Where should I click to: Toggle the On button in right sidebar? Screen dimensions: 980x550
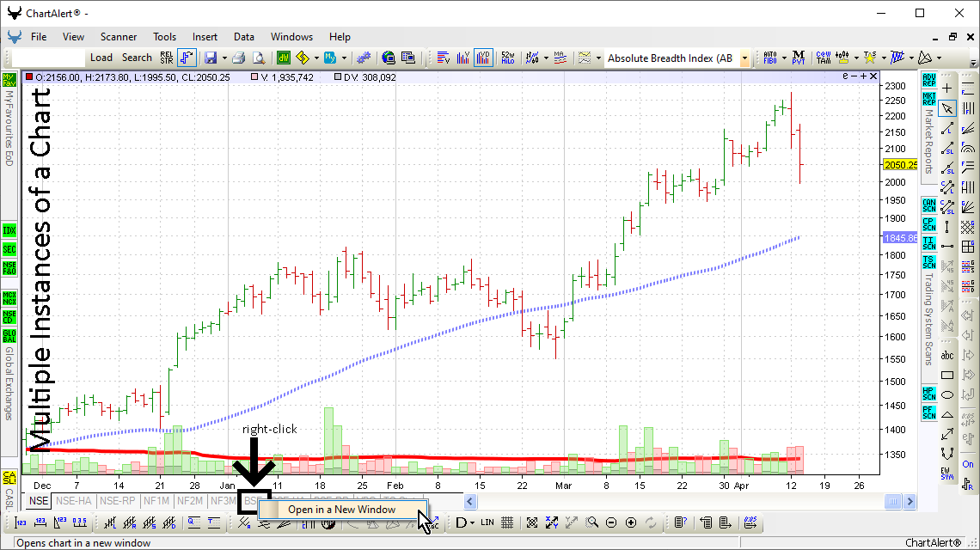(967, 464)
